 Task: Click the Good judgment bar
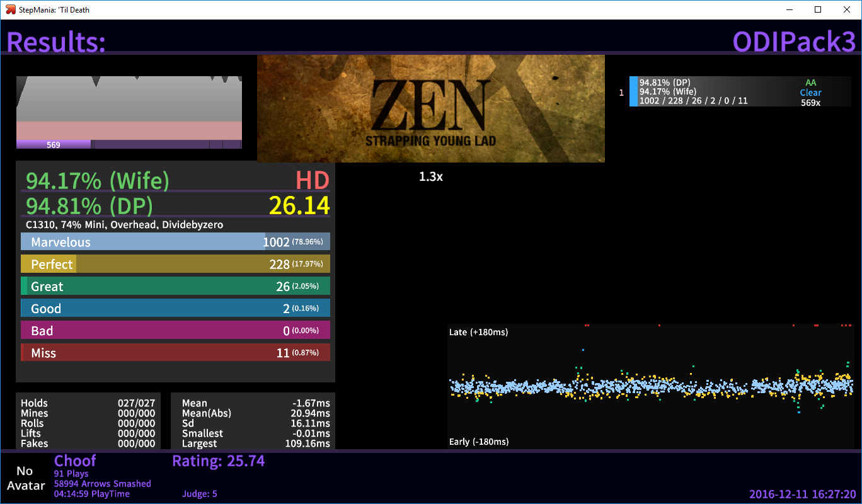pyautogui.click(x=175, y=308)
